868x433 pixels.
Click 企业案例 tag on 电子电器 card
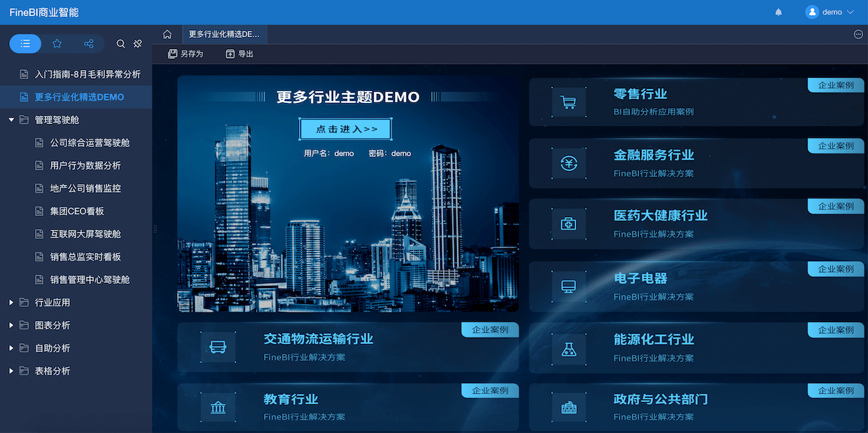click(836, 269)
